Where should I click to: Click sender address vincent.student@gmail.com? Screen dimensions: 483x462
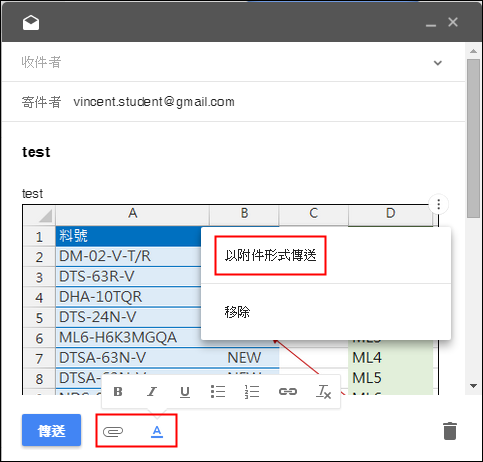(154, 102)
